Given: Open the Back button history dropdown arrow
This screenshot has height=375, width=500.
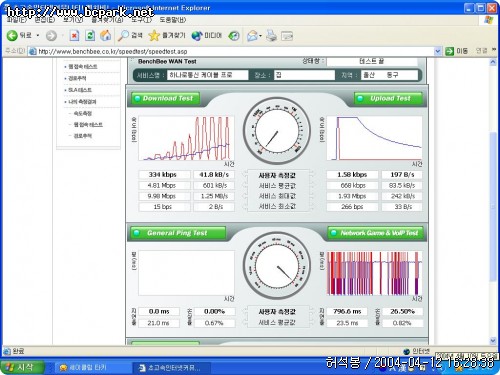Looking at the screenshot, I should pyautogui.click(x=38, y=35).
